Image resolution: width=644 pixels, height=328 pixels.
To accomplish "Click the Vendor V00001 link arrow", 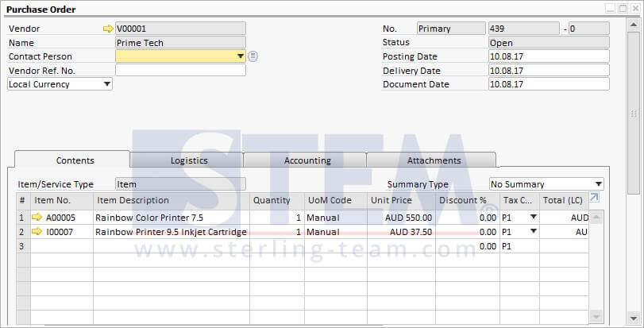I will [108, 29].
